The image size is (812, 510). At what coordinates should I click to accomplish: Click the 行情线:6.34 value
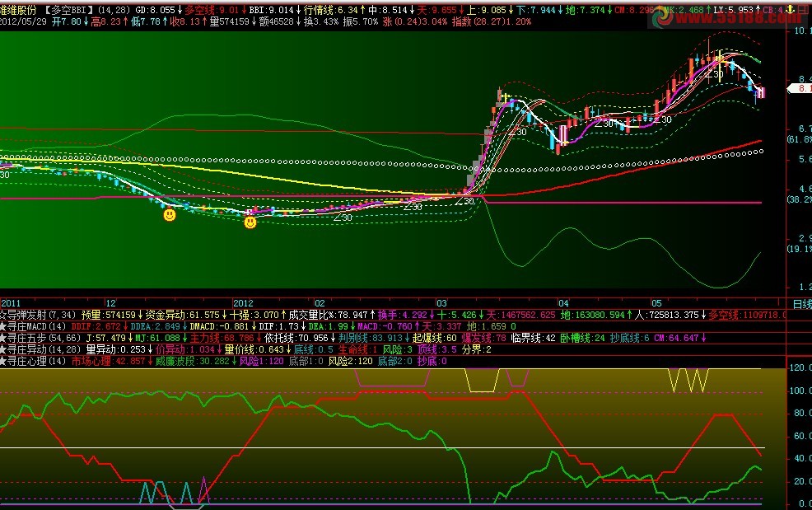click(330, 10)
